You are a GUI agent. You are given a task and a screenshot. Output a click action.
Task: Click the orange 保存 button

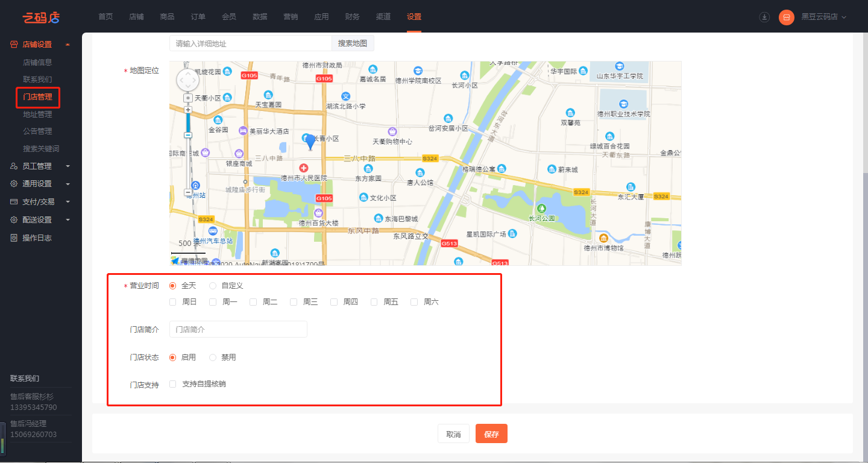pyautogui.click(x=491, y=434)
